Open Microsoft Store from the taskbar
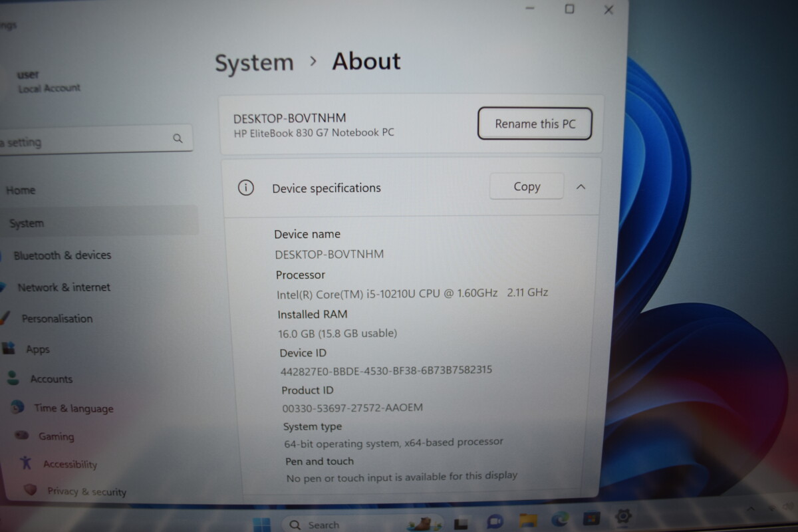 click(x=592, y=517)
